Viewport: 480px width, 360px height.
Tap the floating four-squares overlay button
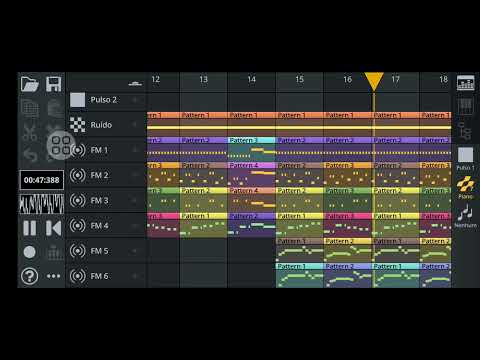click(x=61, y=145)
